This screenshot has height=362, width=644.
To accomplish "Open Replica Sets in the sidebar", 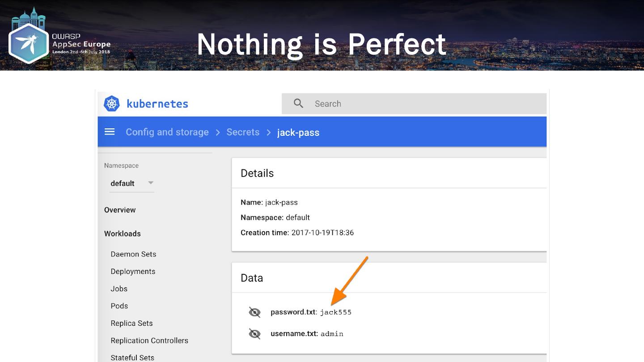I will pyautogui.click(x=131, y=324).
